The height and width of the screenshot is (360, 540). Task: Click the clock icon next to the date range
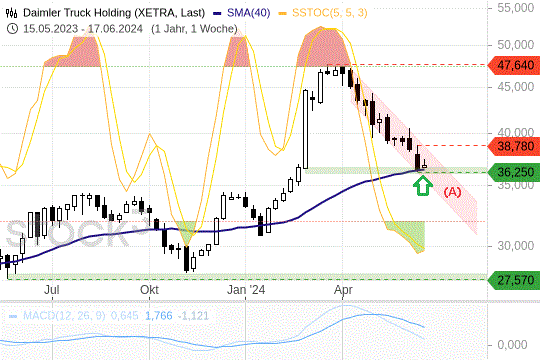pos(12,29)
